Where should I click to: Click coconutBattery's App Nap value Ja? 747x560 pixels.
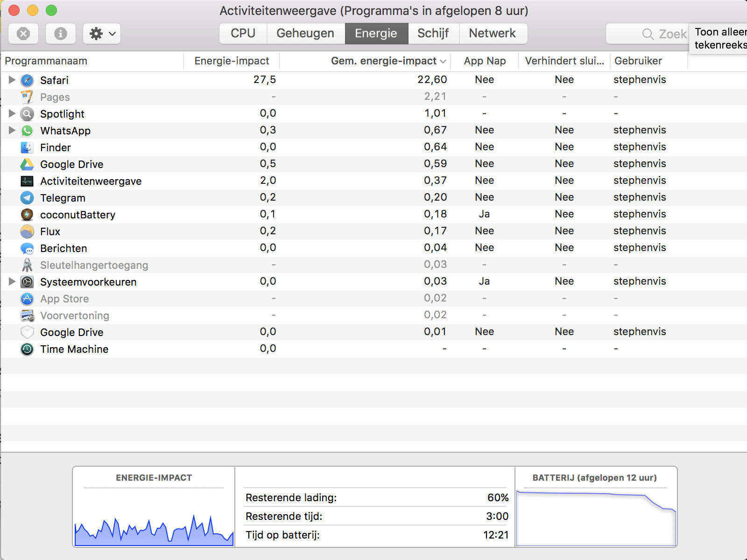click(x=484, y=214)
